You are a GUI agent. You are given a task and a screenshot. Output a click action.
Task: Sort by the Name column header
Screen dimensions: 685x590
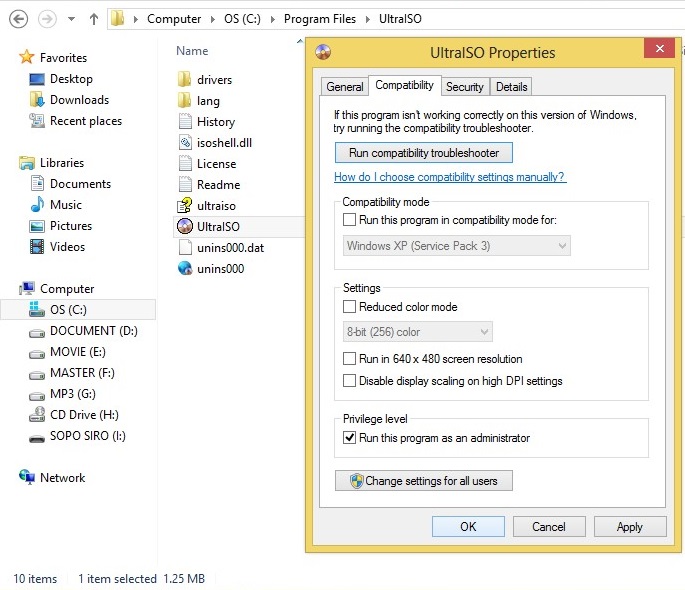point(192,51)
